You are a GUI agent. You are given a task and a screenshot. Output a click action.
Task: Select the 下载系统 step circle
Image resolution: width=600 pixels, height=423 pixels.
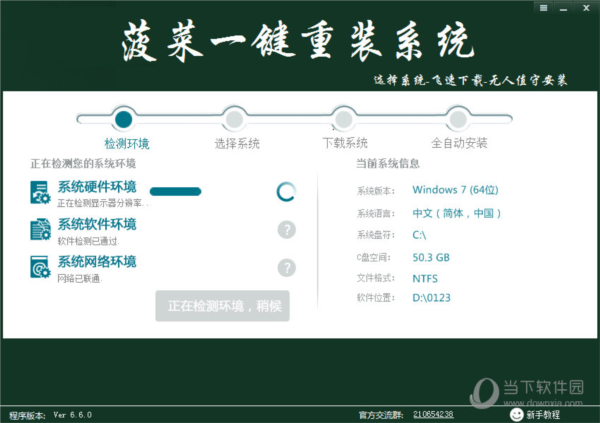click(344, 119)
